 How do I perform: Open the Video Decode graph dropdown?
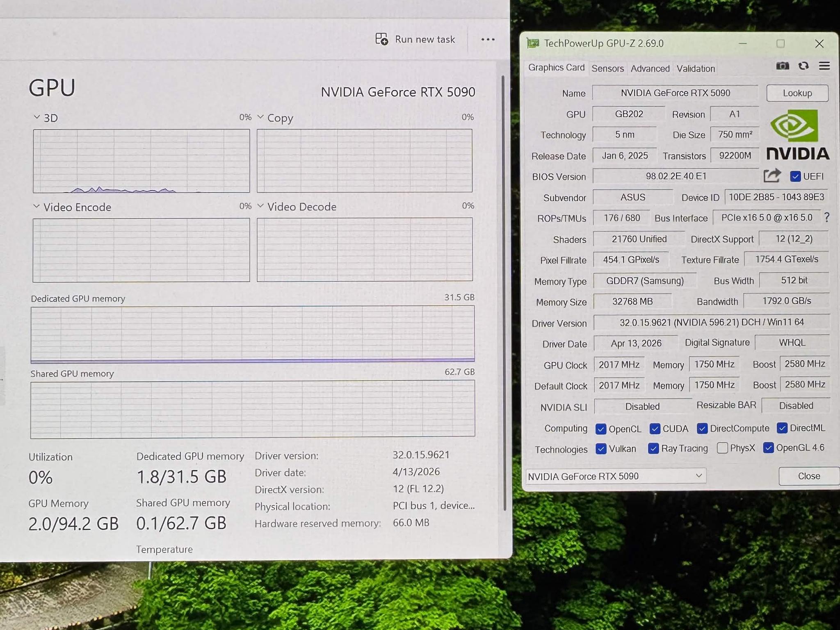point(260,206)
